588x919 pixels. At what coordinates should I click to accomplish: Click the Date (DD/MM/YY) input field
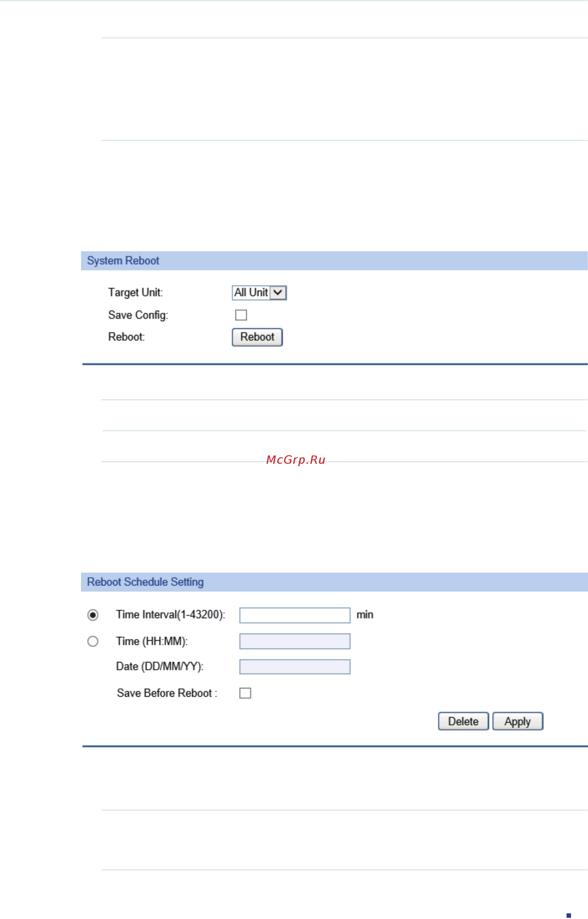pos(295,667)
